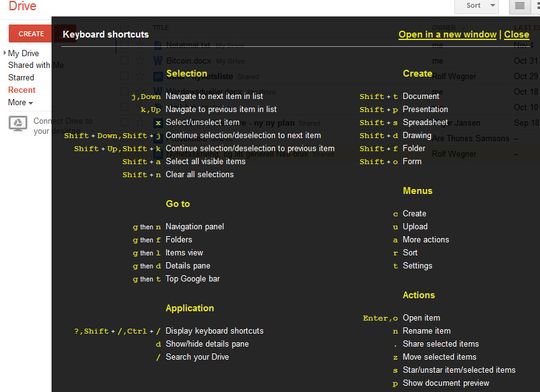Click 'Search your Drive' text
The height and width of the screenshot is (392, 540).
[197, 357]
